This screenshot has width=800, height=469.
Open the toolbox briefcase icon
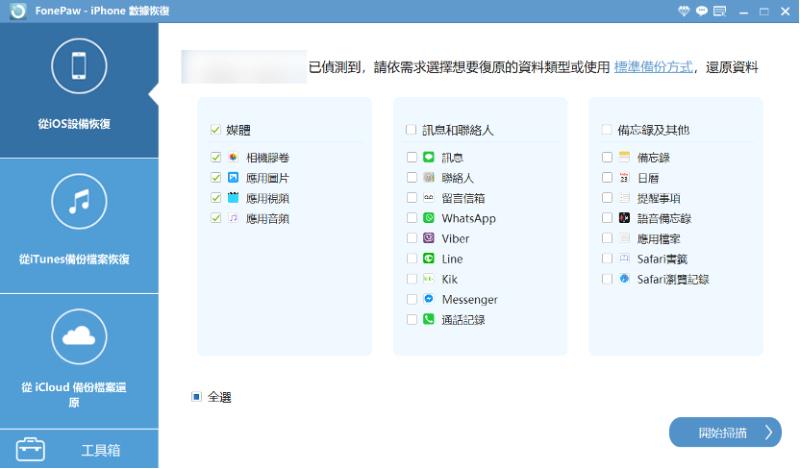pyautogui.click(x=30, y=450)
